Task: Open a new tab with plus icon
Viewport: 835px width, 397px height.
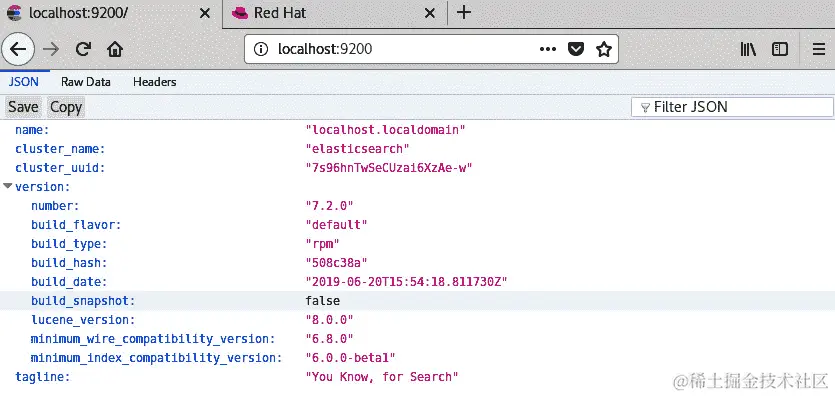Action: click(x=464, y=12)
